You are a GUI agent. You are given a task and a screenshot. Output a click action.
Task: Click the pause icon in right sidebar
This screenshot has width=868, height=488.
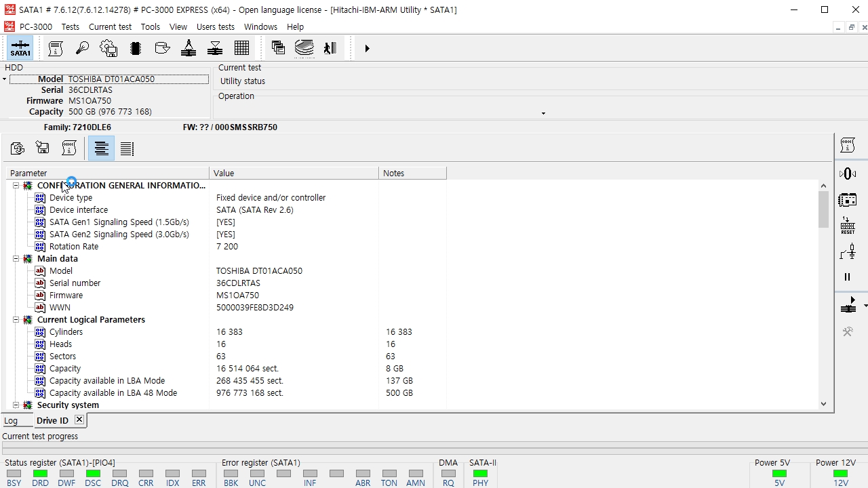847,277
